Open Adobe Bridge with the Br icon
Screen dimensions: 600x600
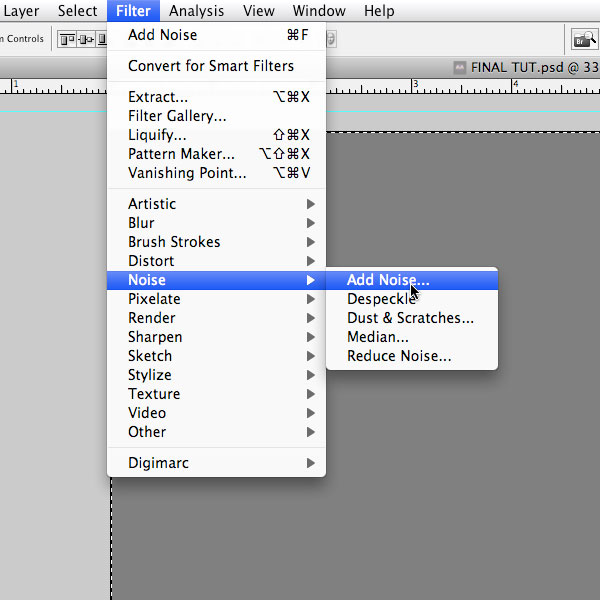584,39
